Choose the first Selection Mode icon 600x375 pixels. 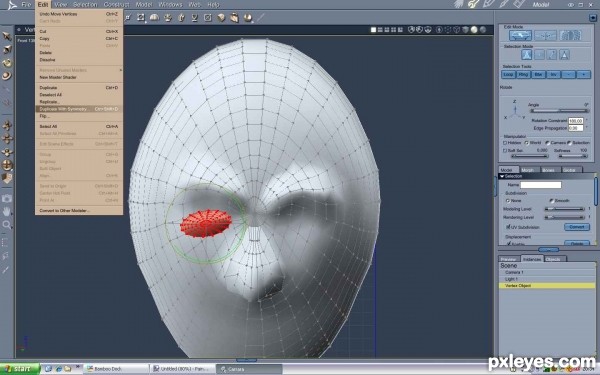527,55
